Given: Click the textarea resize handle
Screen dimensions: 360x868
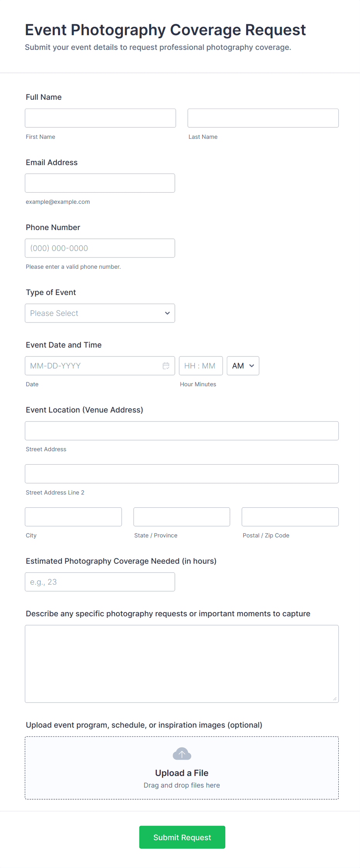Looking at the screenshot, I should [335, 699].
